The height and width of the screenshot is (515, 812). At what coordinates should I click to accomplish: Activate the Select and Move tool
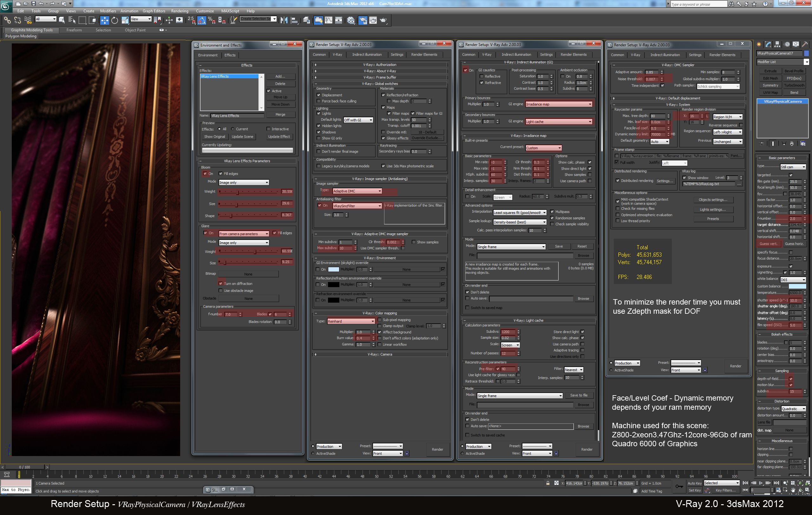click(105, 20)
